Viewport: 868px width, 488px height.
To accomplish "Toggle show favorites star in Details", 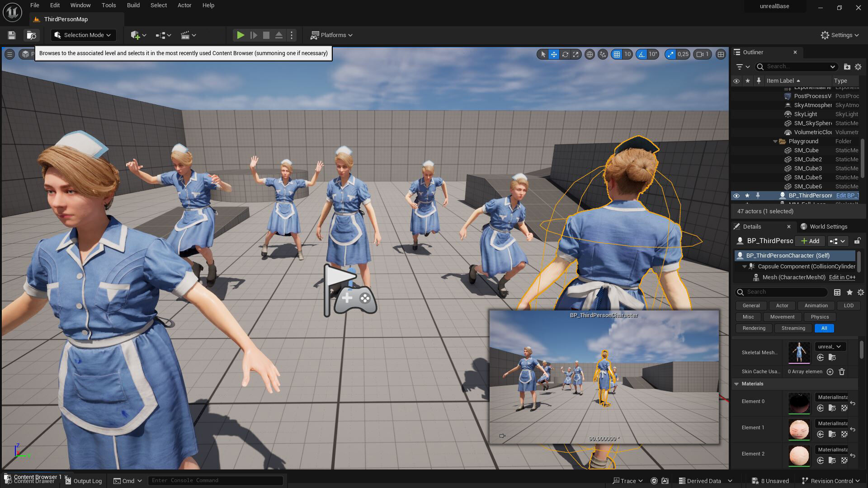I will [x=849, y=292].
